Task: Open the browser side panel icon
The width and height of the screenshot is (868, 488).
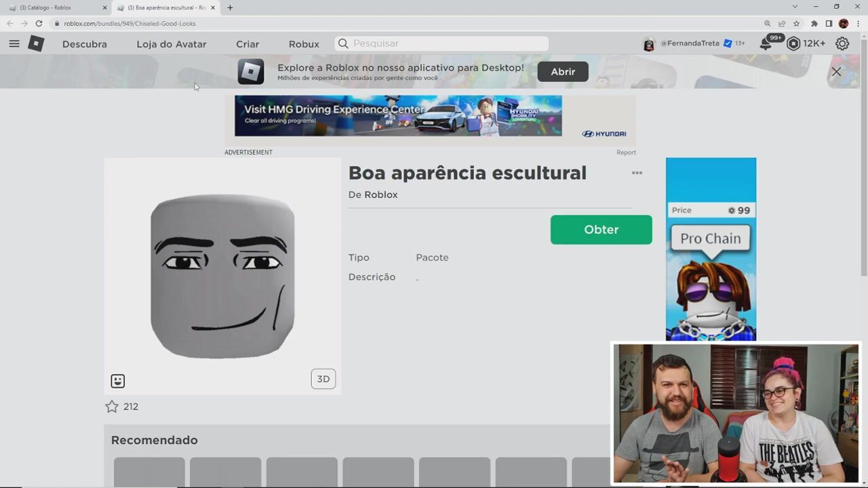Action: [x=829, y=23]
